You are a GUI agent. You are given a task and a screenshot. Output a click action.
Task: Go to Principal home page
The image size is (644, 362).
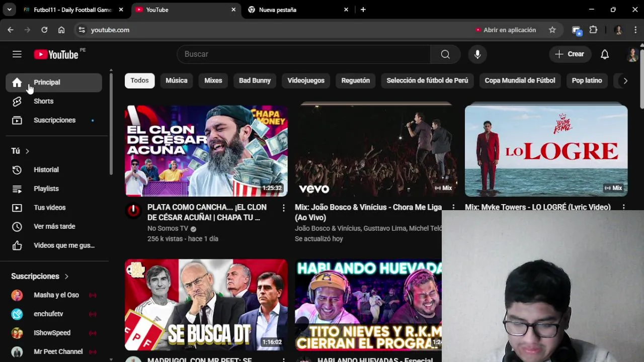pos(54,82)
